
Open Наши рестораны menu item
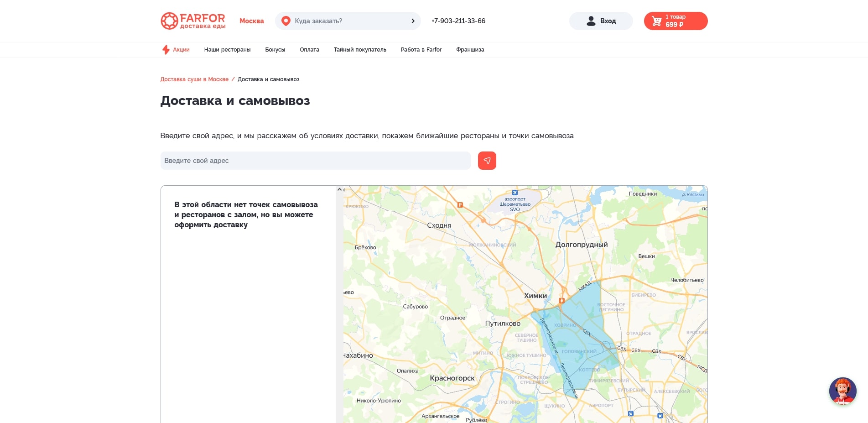pyautogui.click(x=227, y=50)
